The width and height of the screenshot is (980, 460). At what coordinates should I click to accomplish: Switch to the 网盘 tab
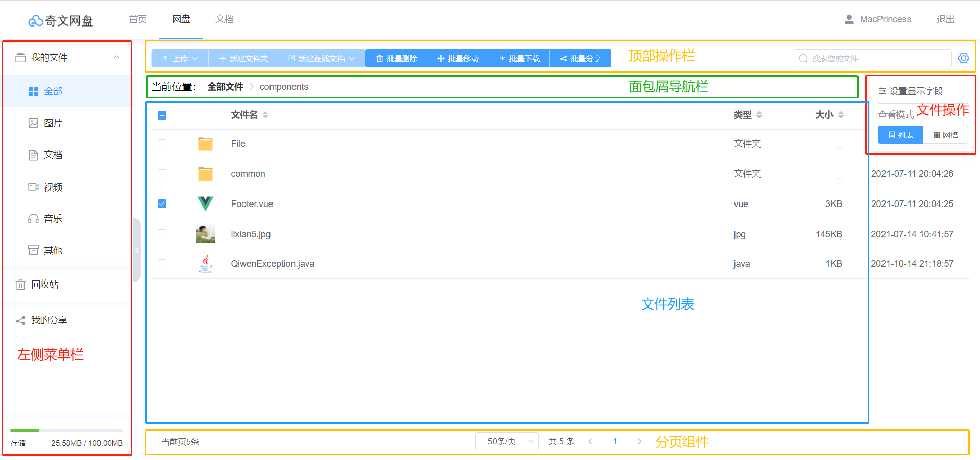(x=181, y=19)
